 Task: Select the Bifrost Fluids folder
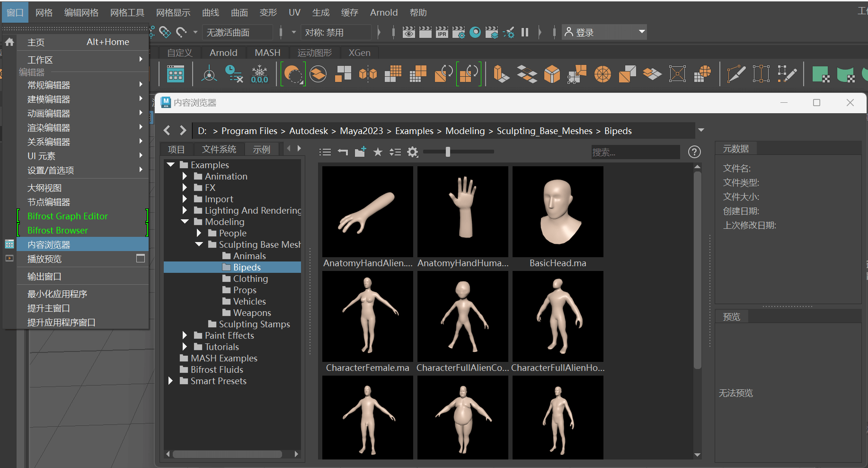tap(217, 369)
